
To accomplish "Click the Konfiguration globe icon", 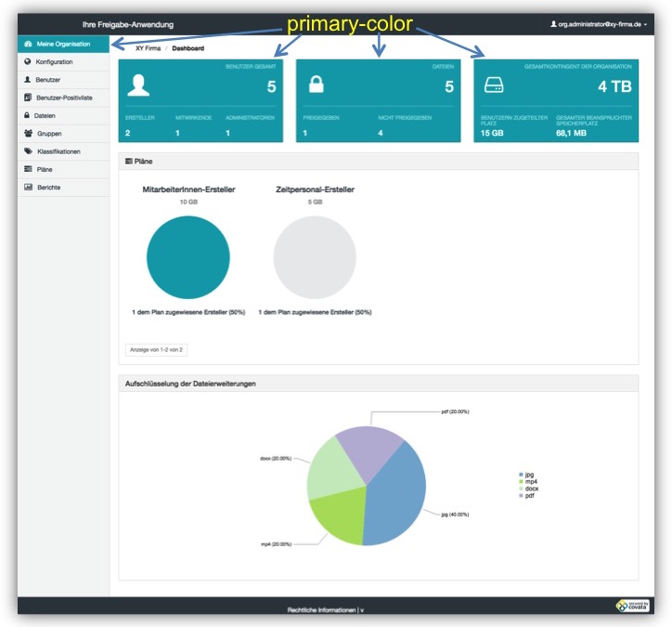I will (x=28, y=61).
